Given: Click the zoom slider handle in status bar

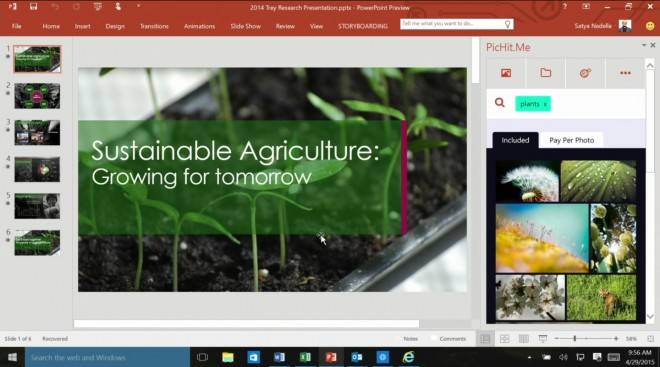Looking at the screenshot, I should point(575,338).
